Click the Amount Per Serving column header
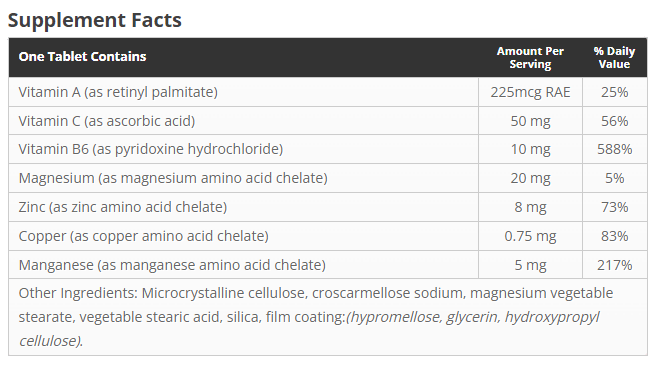Viewport: 656px width, 366px height. (530, 57)
